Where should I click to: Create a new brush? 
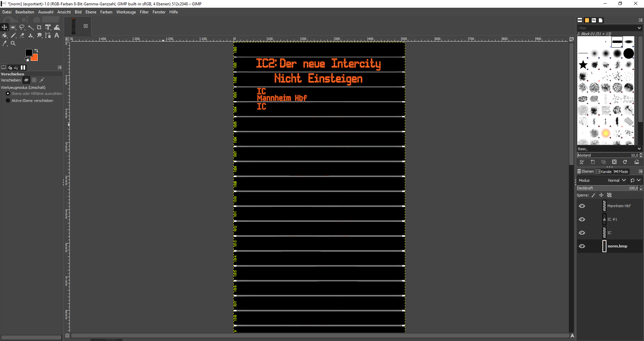tap(593, 162)
